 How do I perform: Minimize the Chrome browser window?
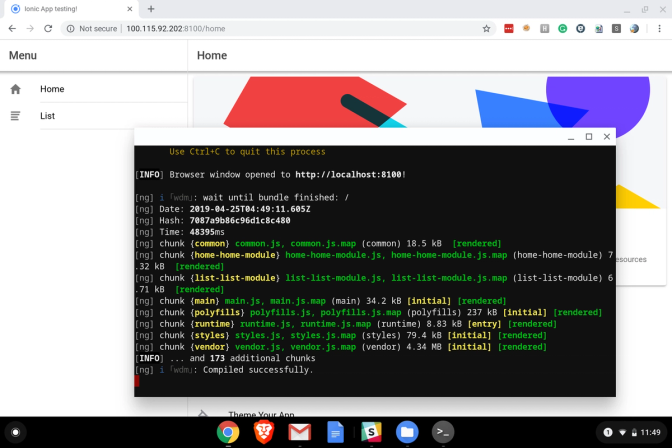coord(627,10)
